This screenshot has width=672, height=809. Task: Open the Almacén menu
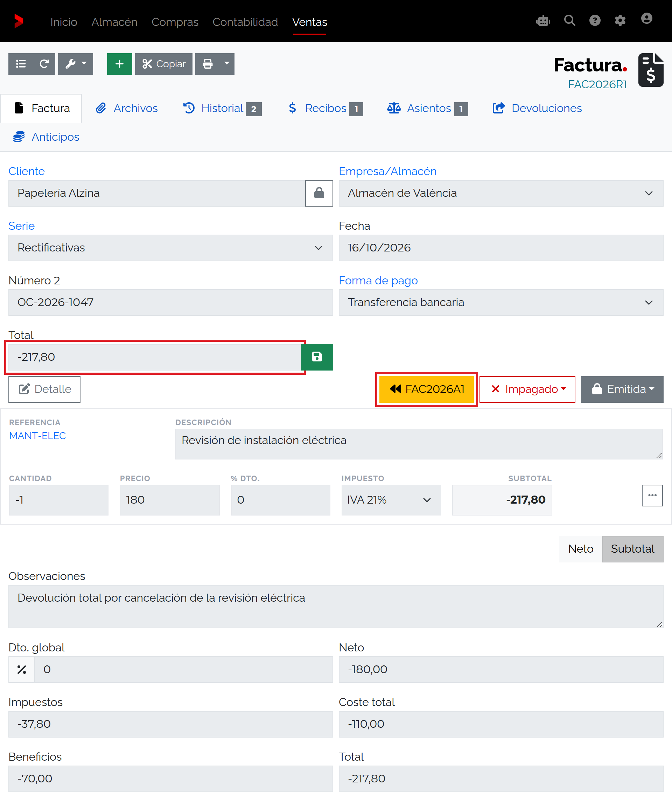point(114,22)
